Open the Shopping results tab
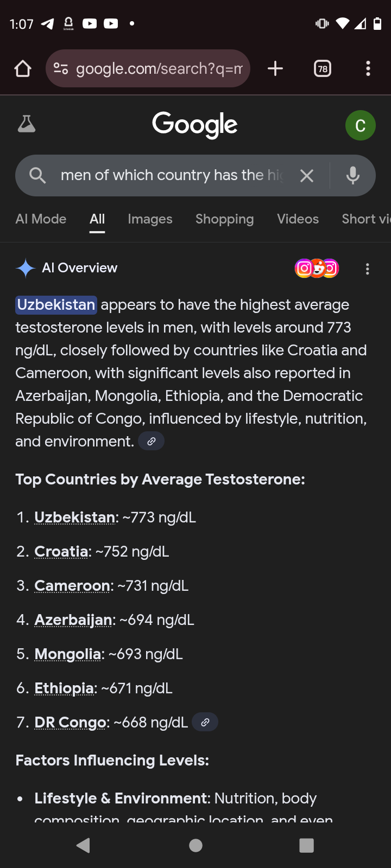 coord(224,219)
